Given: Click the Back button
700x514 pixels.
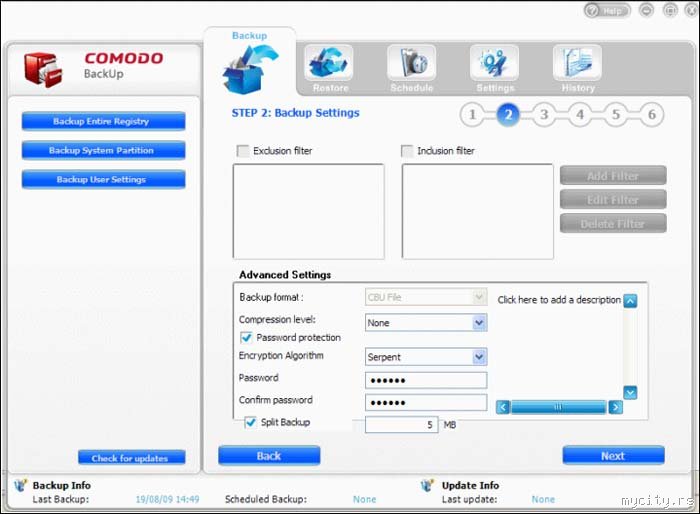Looking at the screenshot, I should pyautogui.click(x=269, y=455).
